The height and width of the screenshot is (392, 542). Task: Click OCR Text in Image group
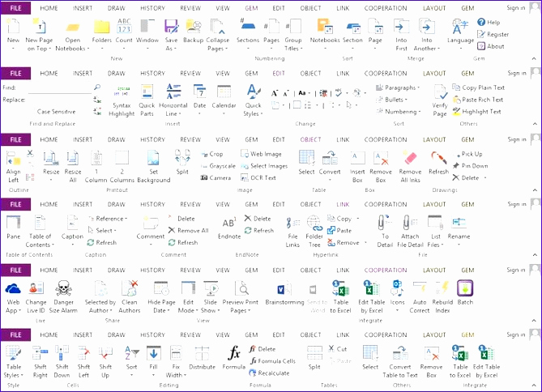(258, 177)
